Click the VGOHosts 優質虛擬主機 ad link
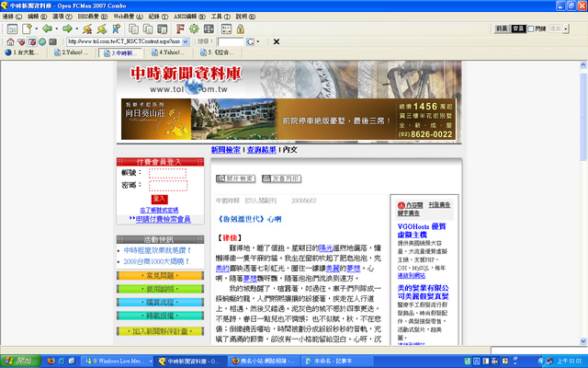This screenshot has height=368, width=588. tap(422, 231)
